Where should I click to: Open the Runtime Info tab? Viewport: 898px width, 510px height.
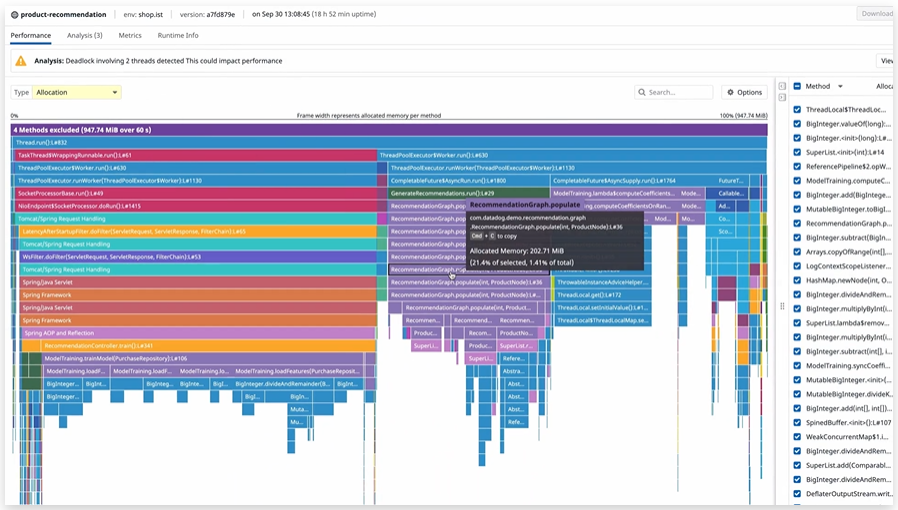click(x=178, y=35)
